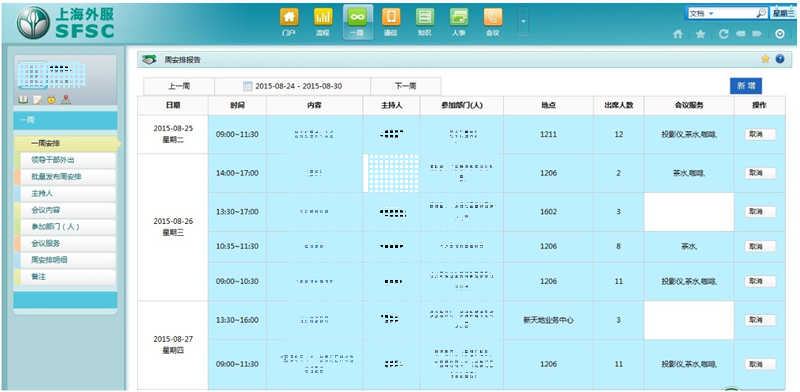The height and width of the screenshot is (392, 800).
Task: Collapse the 一周 sidebar section header
Action: coord(65,120)
